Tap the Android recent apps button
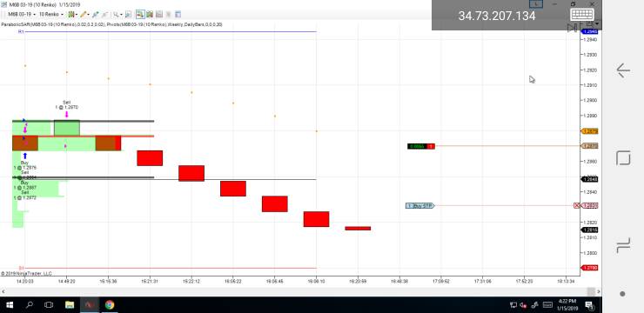 coord(623,246)
